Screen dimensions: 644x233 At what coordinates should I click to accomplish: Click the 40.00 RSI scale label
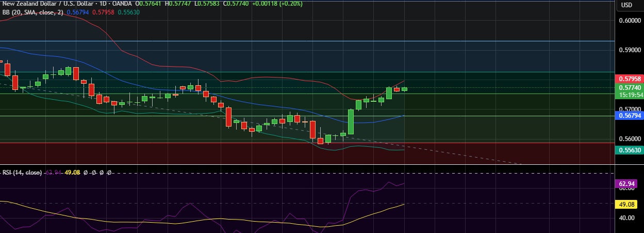click(627, 218)
